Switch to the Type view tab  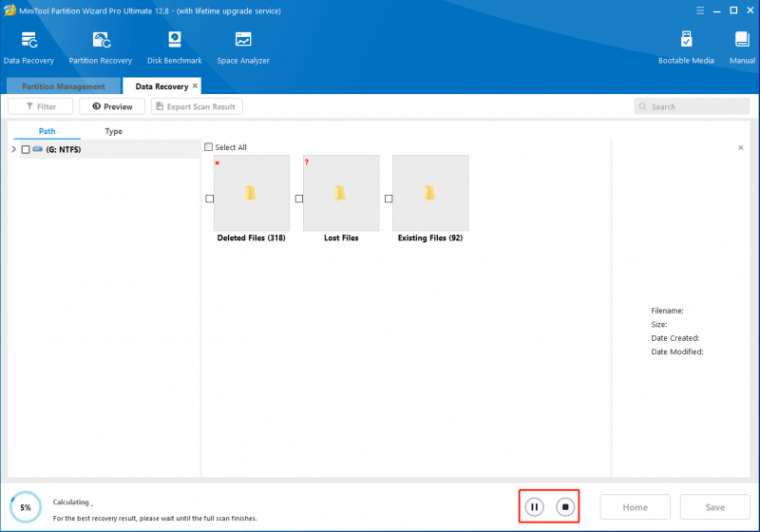point(113,131)
